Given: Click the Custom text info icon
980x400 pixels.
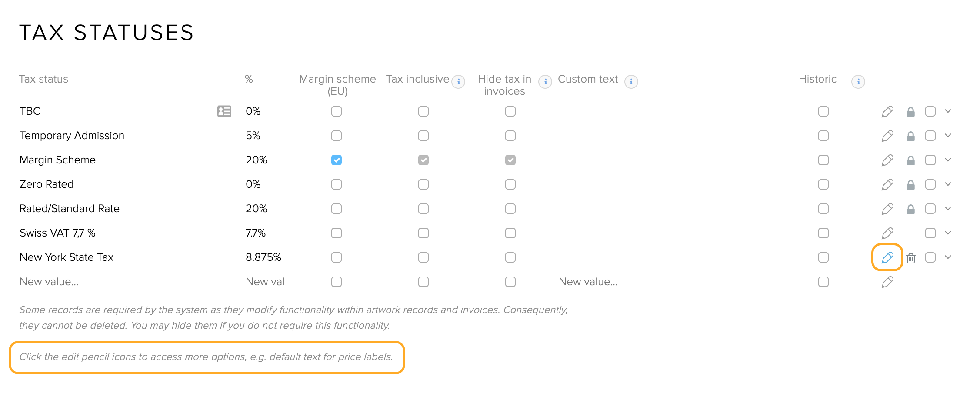Looking at the screenshot, I should click(631, 81).
